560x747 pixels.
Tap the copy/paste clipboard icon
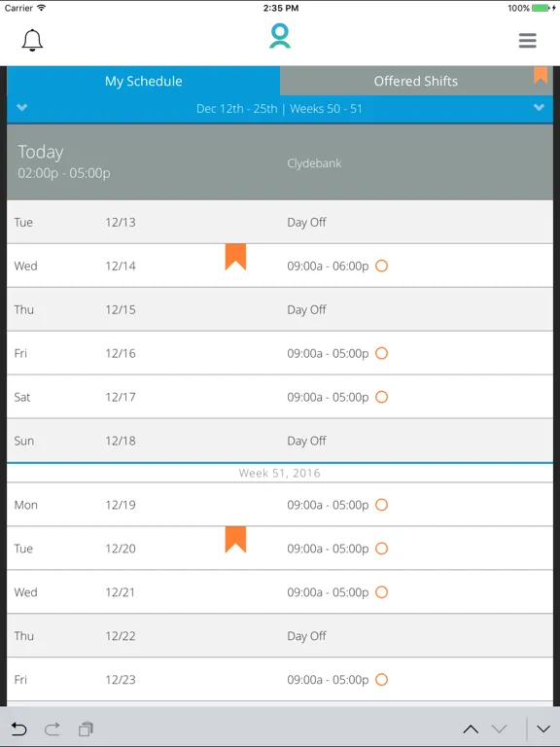point(87,729)
